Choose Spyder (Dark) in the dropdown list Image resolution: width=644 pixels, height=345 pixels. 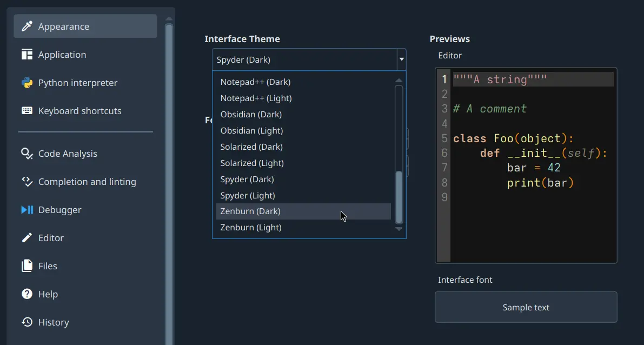(303, 179)
